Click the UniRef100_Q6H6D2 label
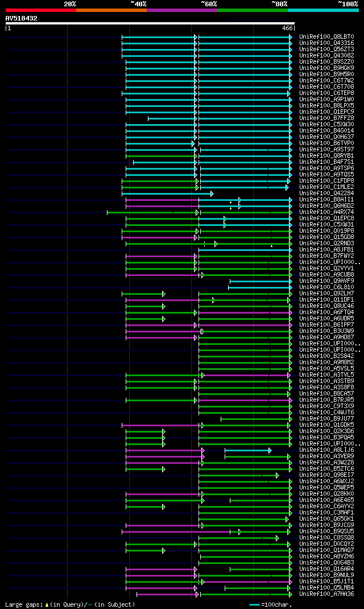This screenshot has height=609, width=364. point(326,206)
